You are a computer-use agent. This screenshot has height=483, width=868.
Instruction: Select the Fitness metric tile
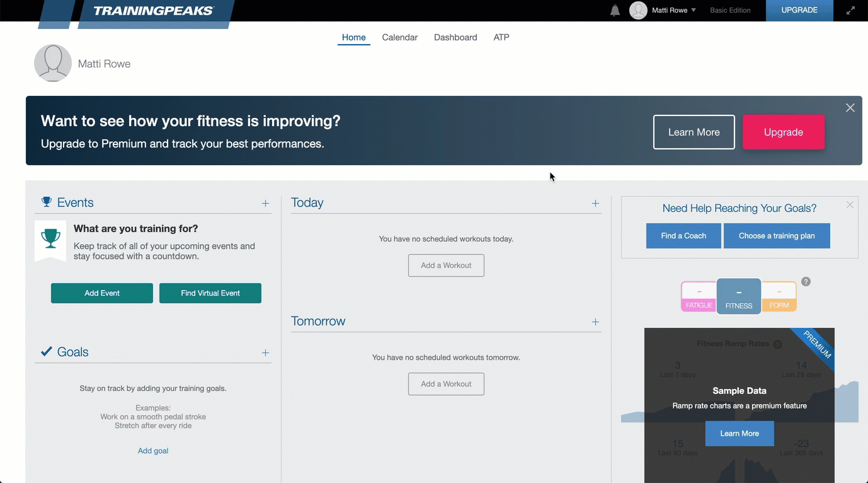click(x=739, y=296)
